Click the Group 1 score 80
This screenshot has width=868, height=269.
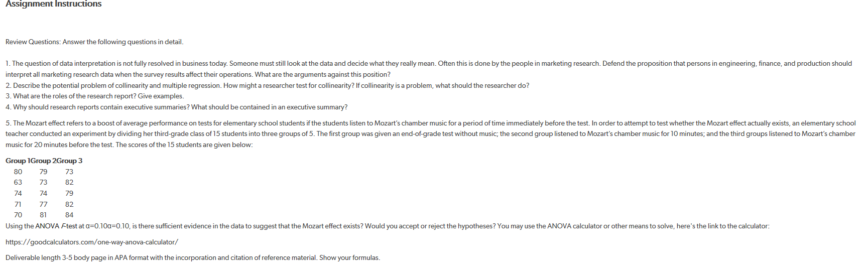18,172
